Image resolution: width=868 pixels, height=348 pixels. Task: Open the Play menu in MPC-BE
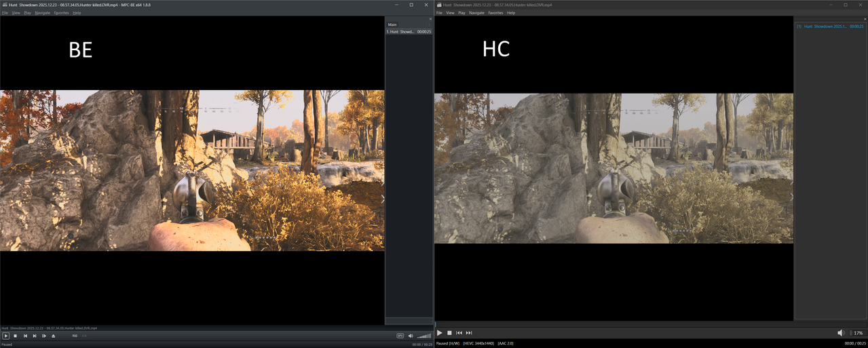coord(28,13)
